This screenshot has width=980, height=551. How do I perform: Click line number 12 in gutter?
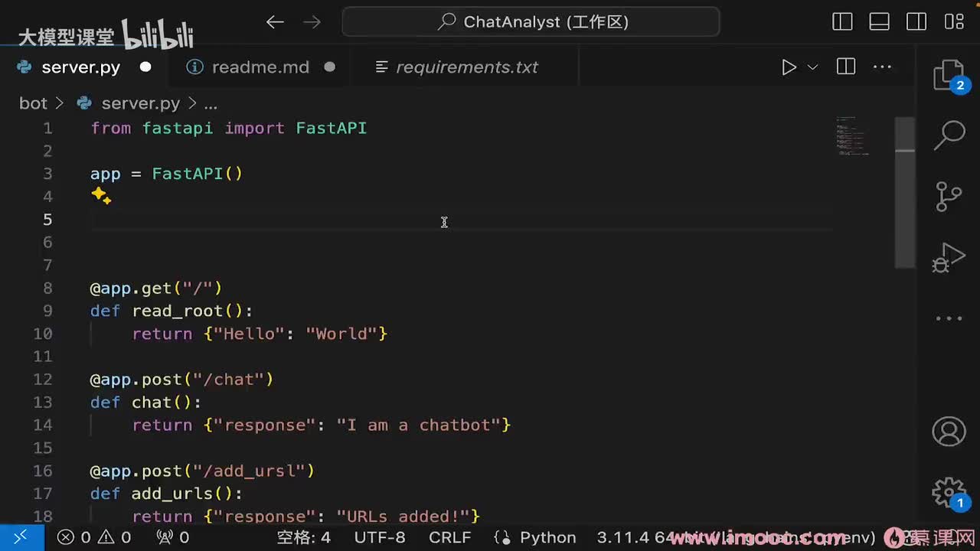pos(43,379)
